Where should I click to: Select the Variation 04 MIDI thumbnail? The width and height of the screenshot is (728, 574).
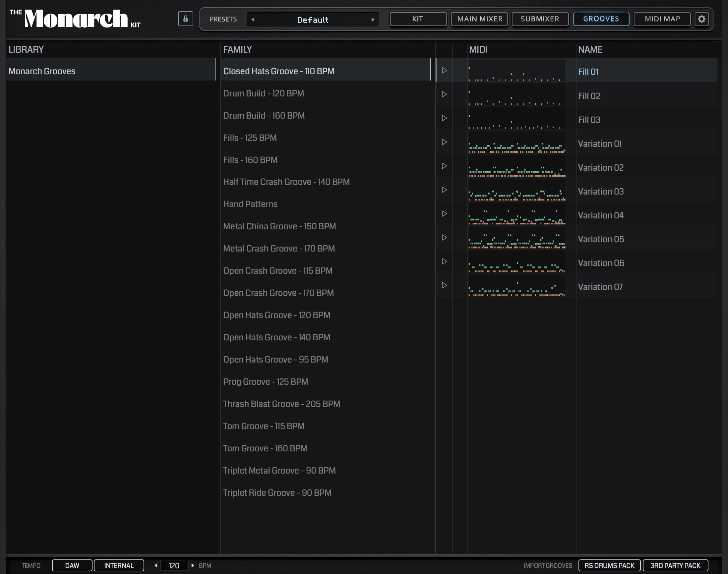[x=516, y=214]
